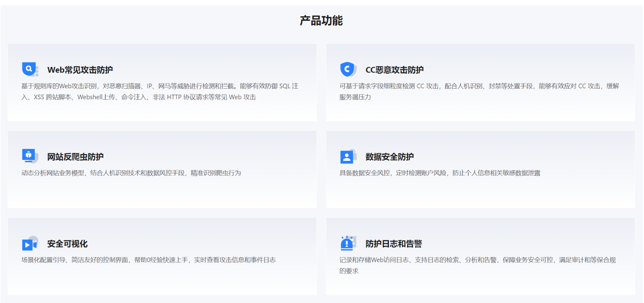Open the CC恶意攻击防护 heading
The height and width of the screenshot is (303, 644).
(394, 70)
